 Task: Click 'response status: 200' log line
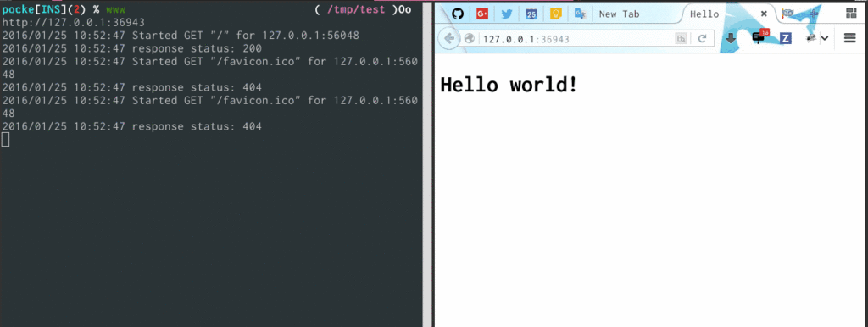[x=197, y=48]
